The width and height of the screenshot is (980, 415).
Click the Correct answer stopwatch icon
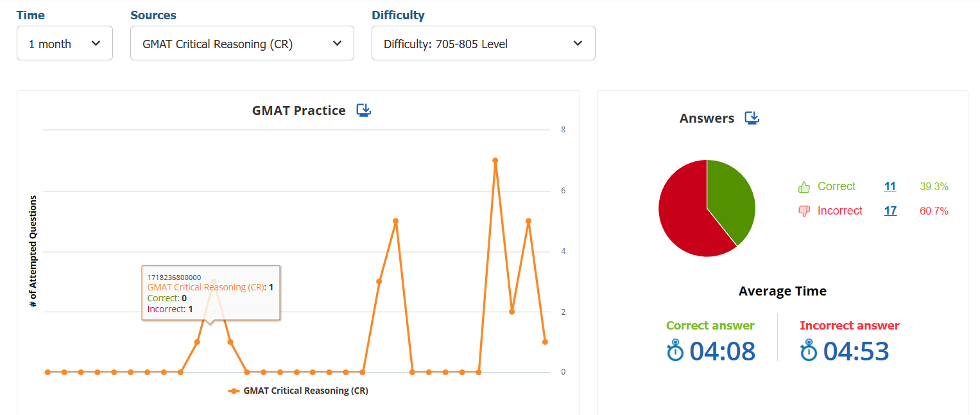click(x=675, y=351)
